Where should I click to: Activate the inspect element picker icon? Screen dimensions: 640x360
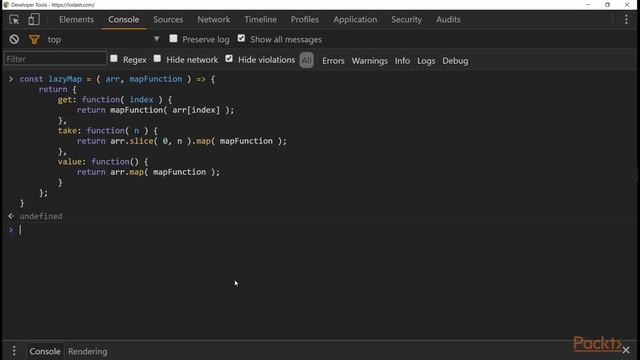[14, 20]
